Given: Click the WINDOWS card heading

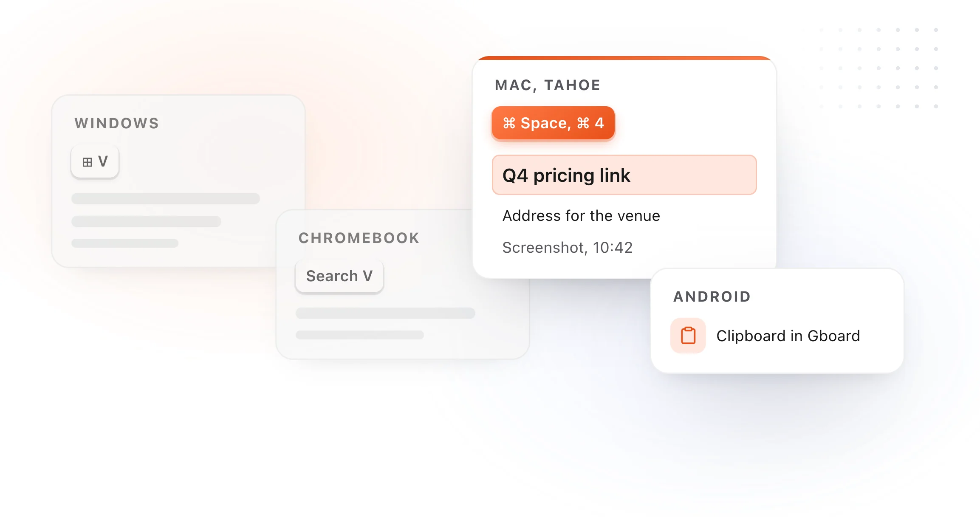Looking at the screenshot, I should click(117, 124).
